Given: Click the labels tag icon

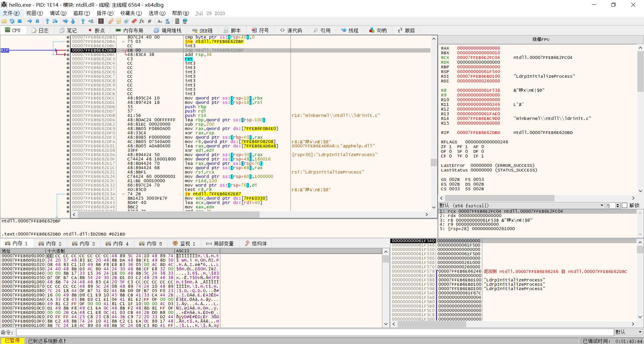Looking at the screenshot, I should tap(126, 21).
